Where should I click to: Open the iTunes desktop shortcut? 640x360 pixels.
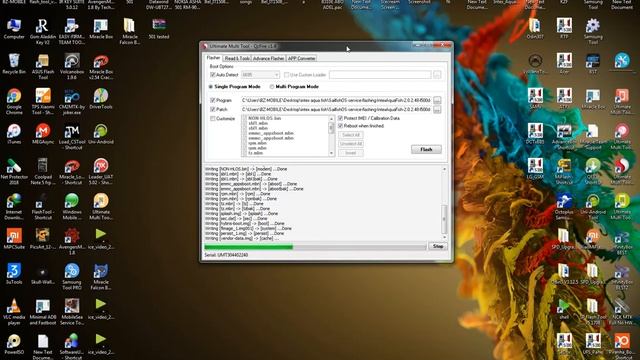click(14, 134)
